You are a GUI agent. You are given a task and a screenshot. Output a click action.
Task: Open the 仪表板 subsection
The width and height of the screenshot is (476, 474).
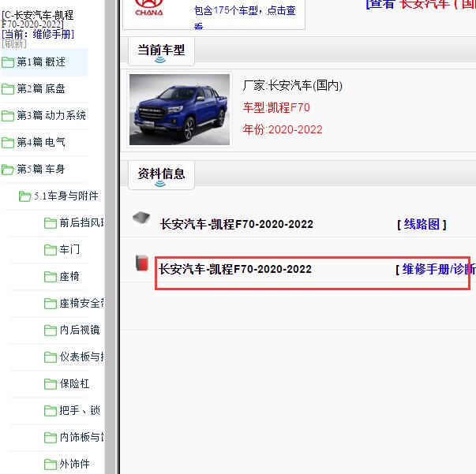pyautogui.click(x=82, y=356)
